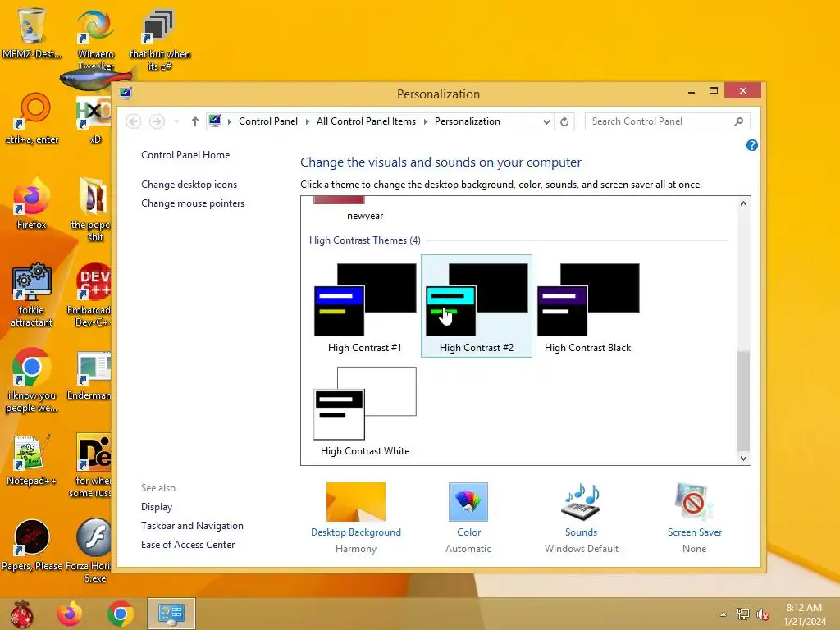Click the network tray icon

tap(743, 614)
